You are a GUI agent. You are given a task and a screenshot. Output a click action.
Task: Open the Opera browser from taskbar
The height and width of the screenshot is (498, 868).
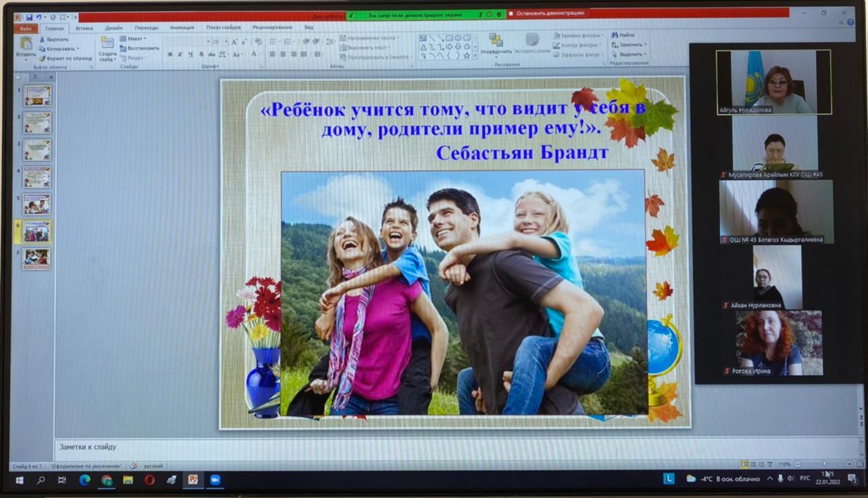150,480
